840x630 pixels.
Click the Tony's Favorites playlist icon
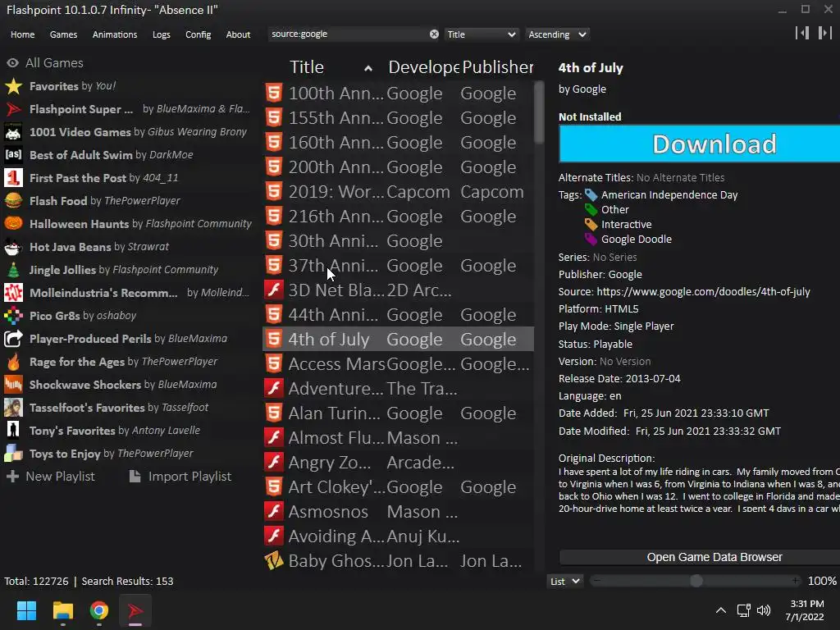[x=13, y=431]
